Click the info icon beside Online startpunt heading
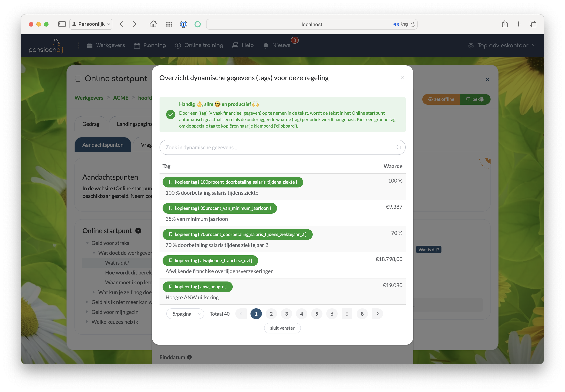The image size is (565, 392). 139,231
